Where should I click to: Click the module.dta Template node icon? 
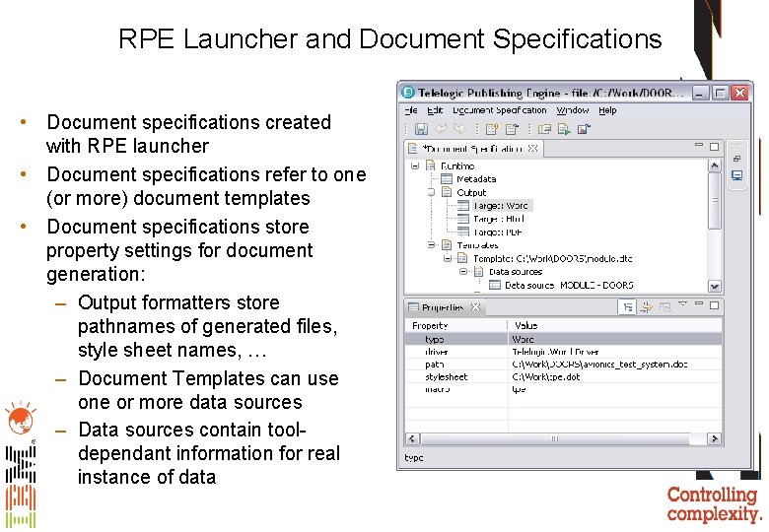[462, 258]
